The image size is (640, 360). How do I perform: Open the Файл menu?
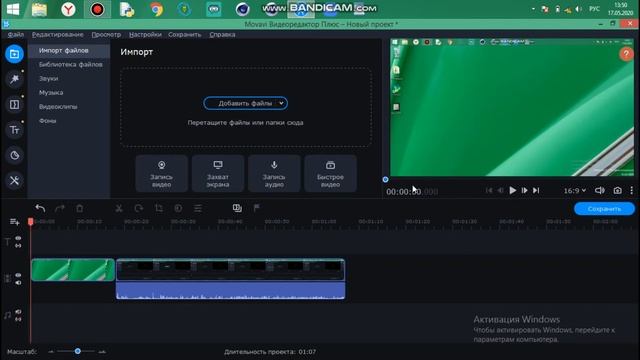tap(16, 35)
